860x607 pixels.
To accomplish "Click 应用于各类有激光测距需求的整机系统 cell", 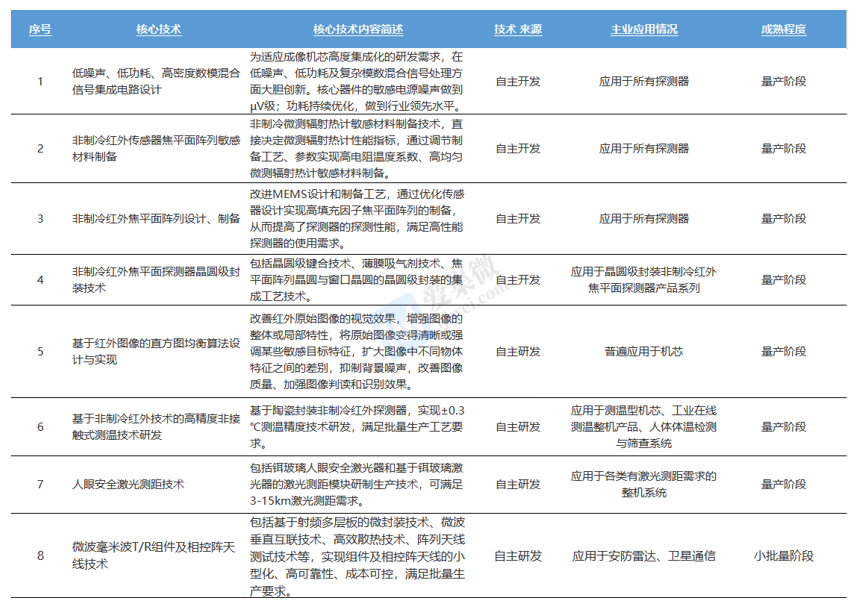I will (x=644, y=484).
